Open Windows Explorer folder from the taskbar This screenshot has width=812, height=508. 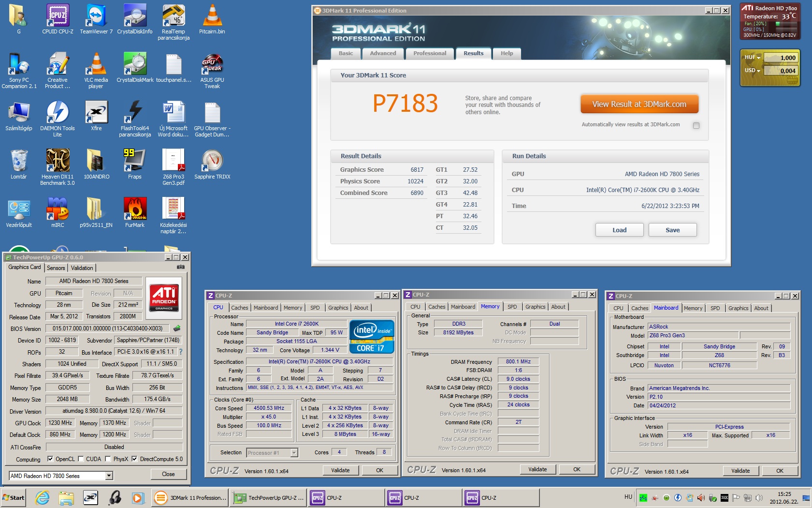pos(66,497)
